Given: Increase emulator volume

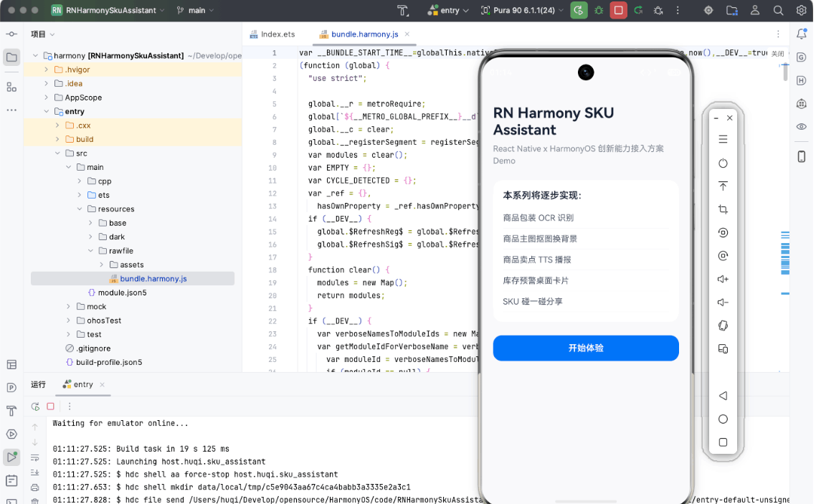Looking at the screenshot, I should coord(723,280).
